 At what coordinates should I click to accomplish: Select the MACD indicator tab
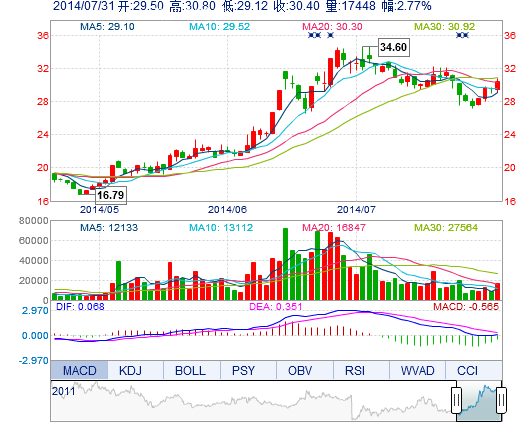[79, 370]
